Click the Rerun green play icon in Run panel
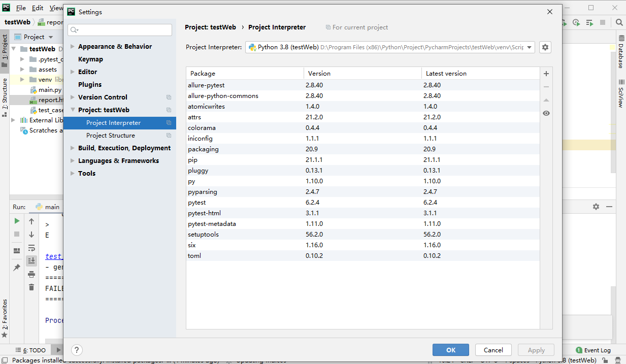The width and height of the screenshot is (626, 364). point(17,221)
